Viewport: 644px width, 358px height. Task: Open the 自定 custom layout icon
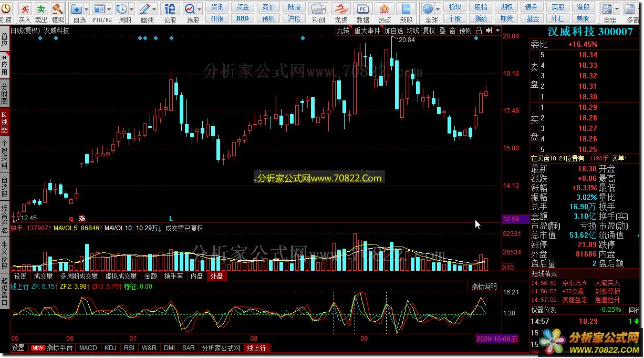[607, 9]
